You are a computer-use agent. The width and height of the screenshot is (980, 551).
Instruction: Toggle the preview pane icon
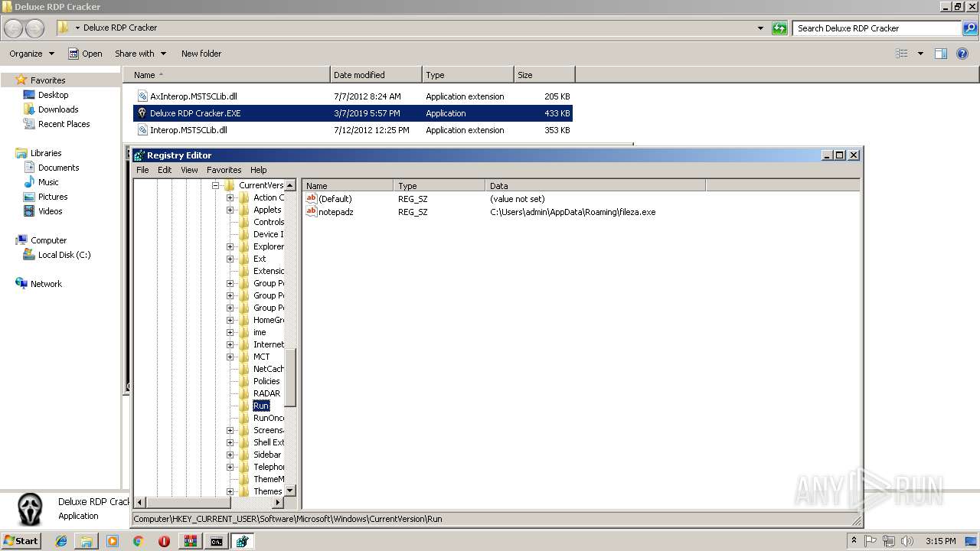tap(941, 54)
